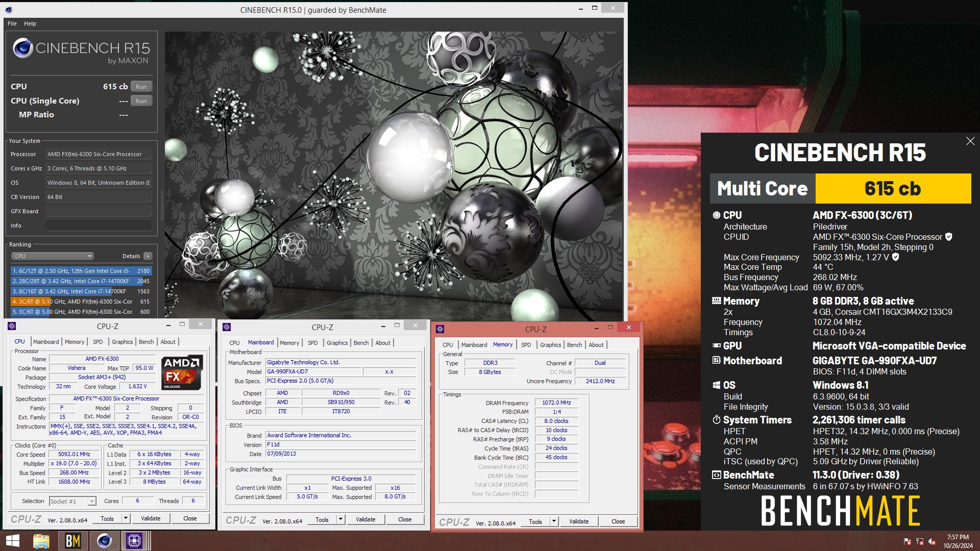Click the Windows Start button
980x551 pixels.
12,541
